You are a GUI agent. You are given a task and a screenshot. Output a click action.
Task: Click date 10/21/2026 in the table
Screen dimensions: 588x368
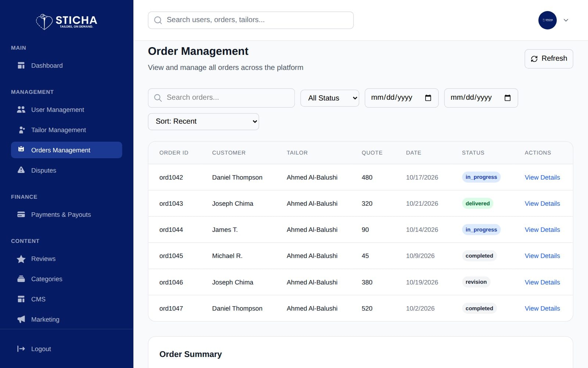[x=422, y=204]
